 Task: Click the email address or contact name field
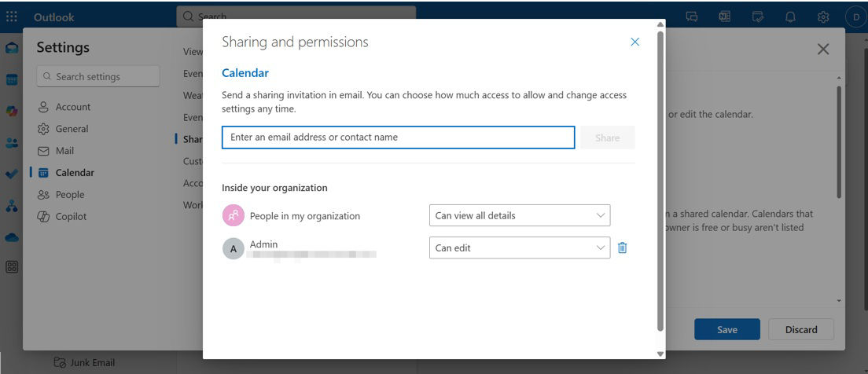coord(398,137)
